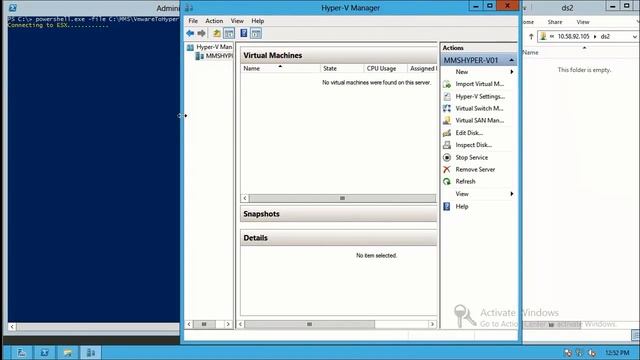Click Virtual Machines horizontal scrollbar thumb

(342, 198)
